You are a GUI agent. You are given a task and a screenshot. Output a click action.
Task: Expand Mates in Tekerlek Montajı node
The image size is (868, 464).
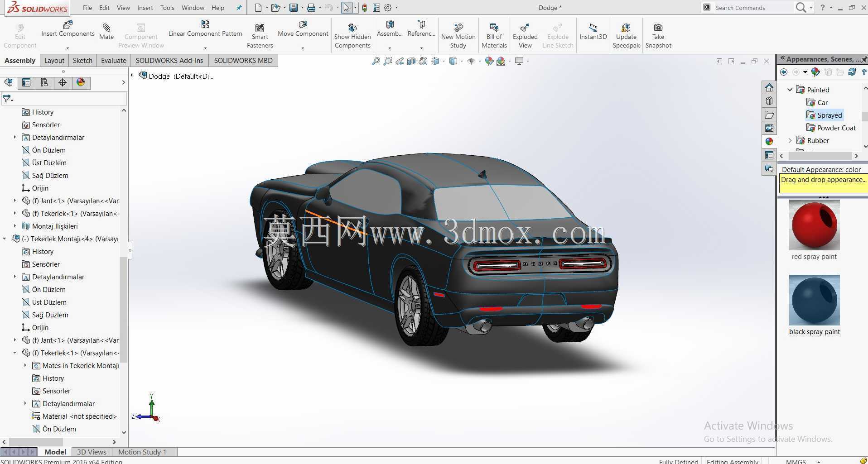(x=25, y=365)
